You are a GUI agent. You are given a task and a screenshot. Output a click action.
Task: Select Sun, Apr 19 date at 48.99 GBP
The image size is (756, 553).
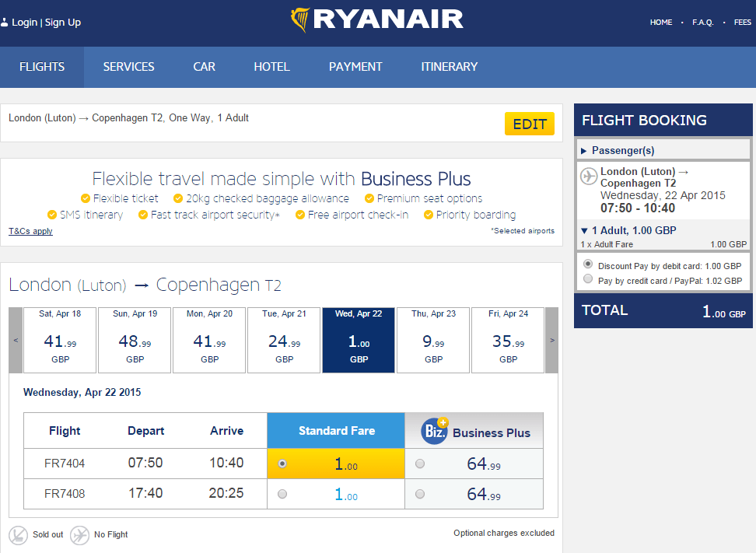(x=135, y=341)
